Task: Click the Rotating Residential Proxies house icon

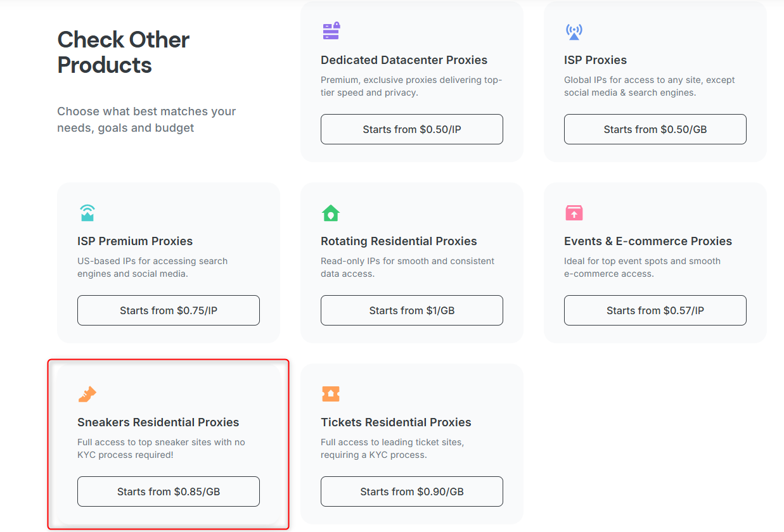Action: pyautogui.click(x=331, y=213)
